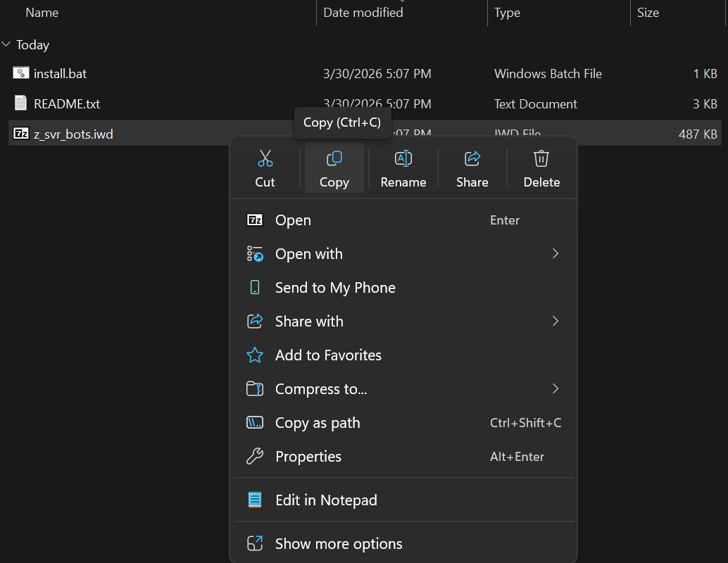The image size is (728, 563).
Task: Select Edit in Notepad
Action: pos(404,500)
